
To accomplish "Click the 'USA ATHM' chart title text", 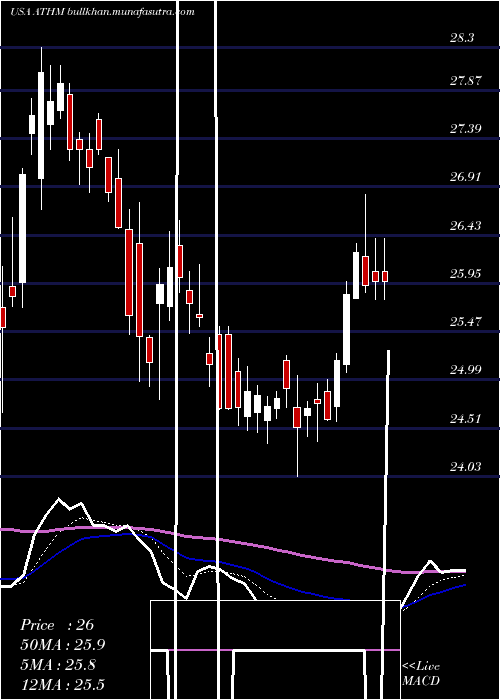I will pyautogui.click(x=38, y=12).
